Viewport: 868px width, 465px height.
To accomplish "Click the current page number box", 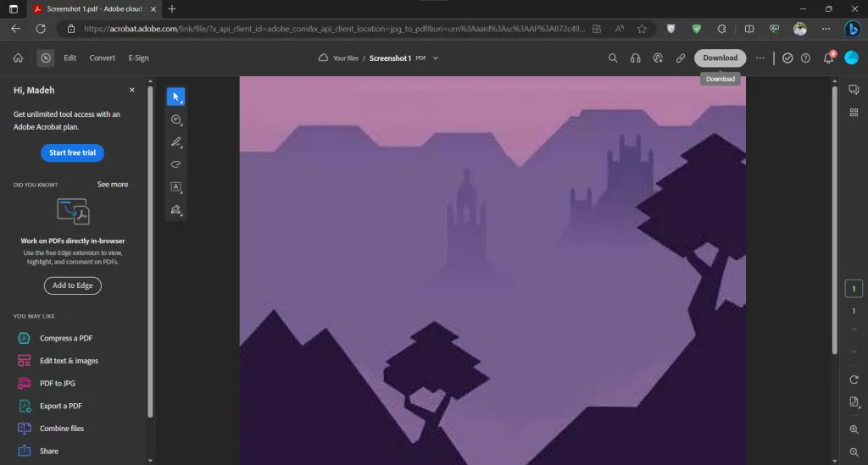I will [x=854, y=289].
